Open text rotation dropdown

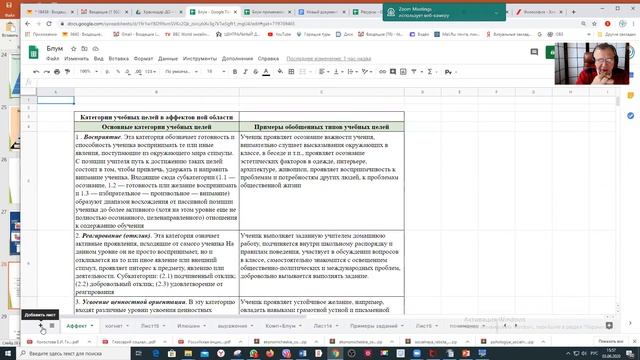[367, 72]
